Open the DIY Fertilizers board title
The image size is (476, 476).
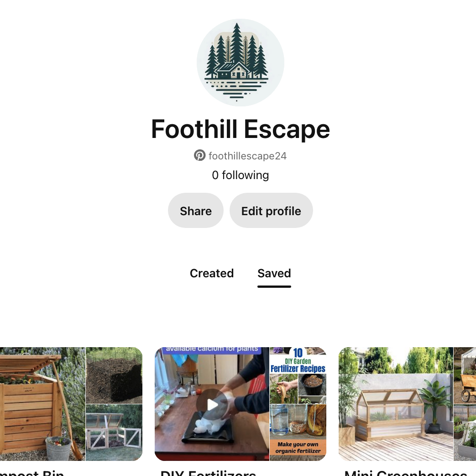(208, 473)
